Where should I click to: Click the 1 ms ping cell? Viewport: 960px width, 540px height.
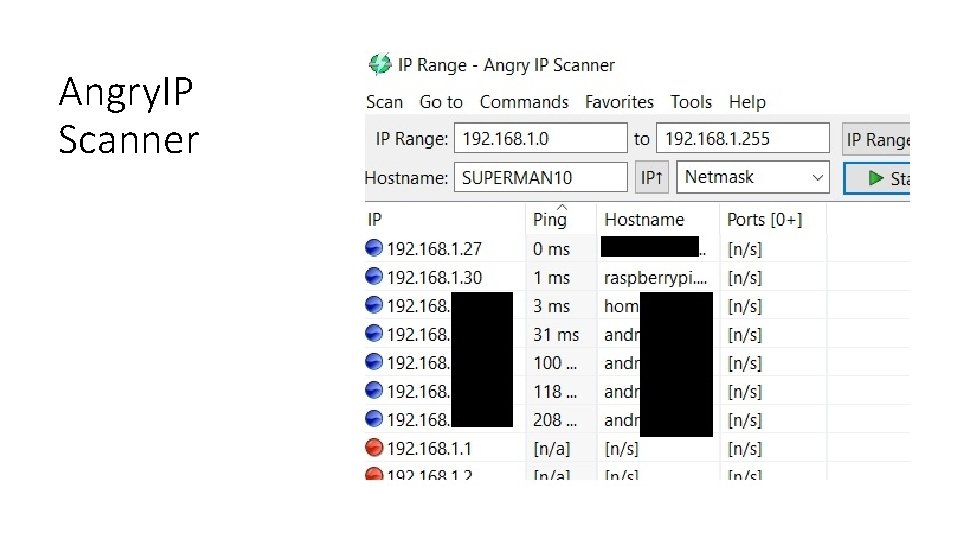point(551,278)
